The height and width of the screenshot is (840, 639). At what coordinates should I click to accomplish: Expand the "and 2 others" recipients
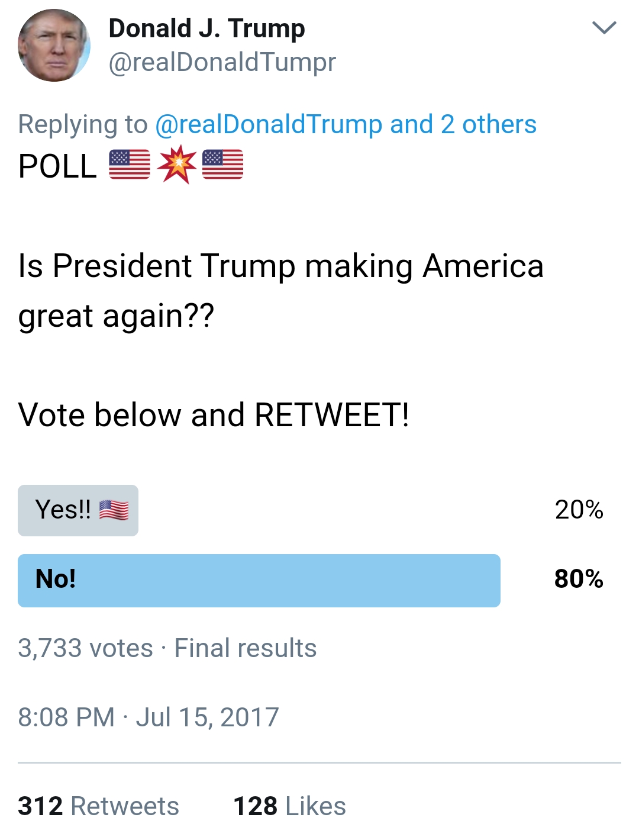[463, 124]
